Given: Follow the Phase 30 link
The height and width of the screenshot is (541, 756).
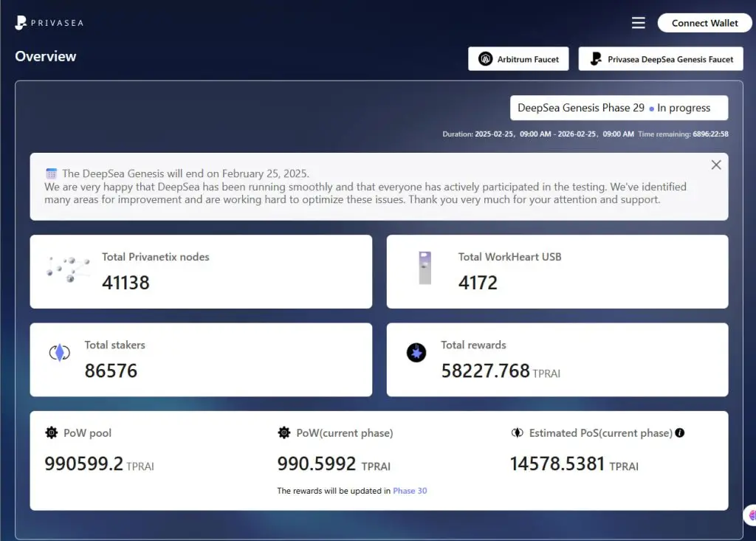Looking at the screenshot, I should (x=410, y=491).
